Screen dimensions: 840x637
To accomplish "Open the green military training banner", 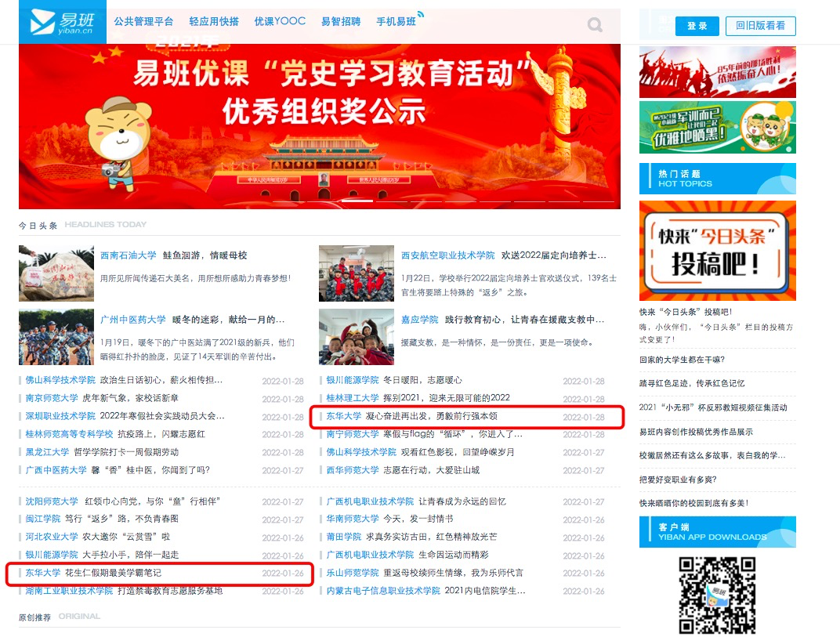I will pyautogui.click(x=717, y=127).
